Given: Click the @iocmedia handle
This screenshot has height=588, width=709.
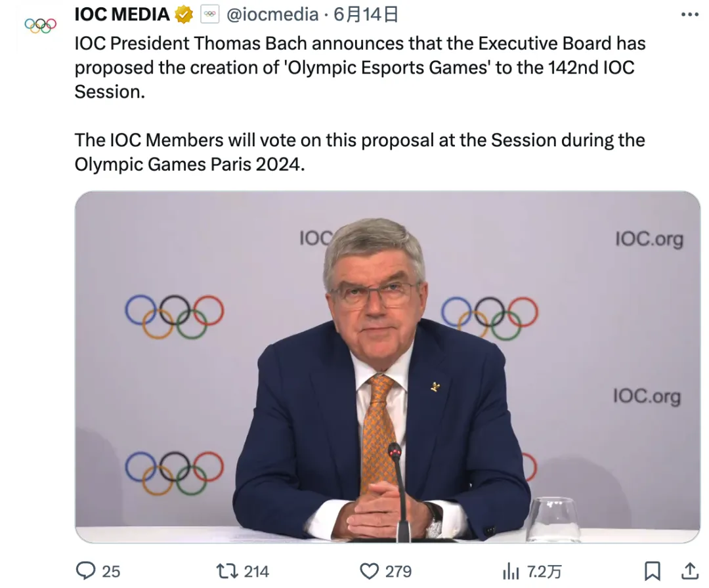Looking at the screenshot, I should click(x=272, y=14).
